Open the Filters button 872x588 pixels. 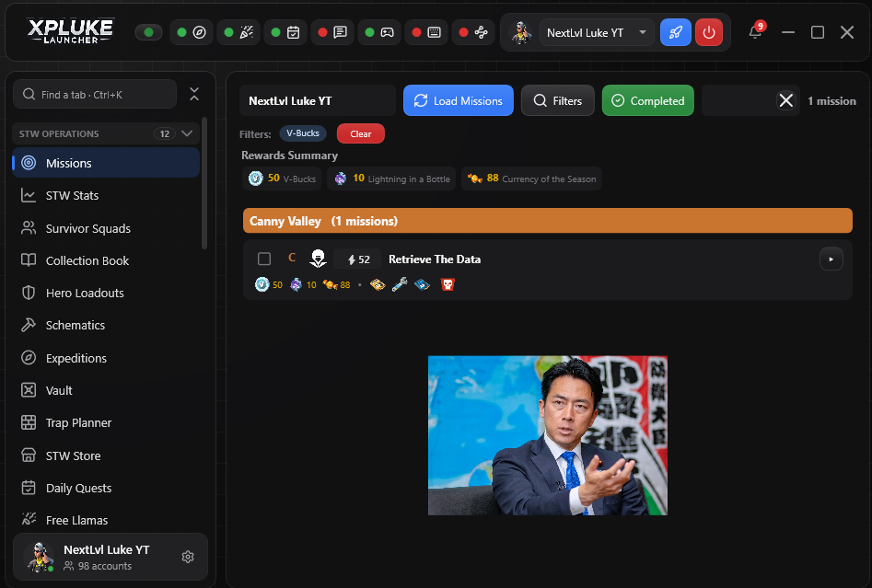pyautogui.click(x=558, y=100)
